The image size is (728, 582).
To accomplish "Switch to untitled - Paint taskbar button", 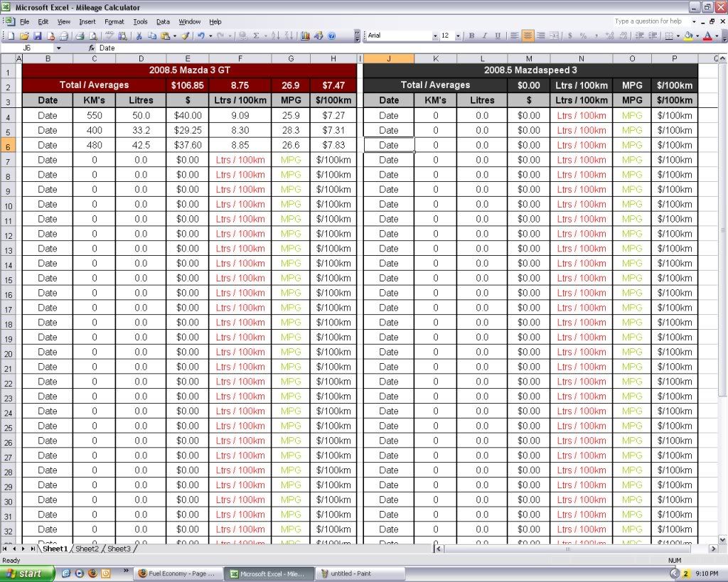I will 360,573.
